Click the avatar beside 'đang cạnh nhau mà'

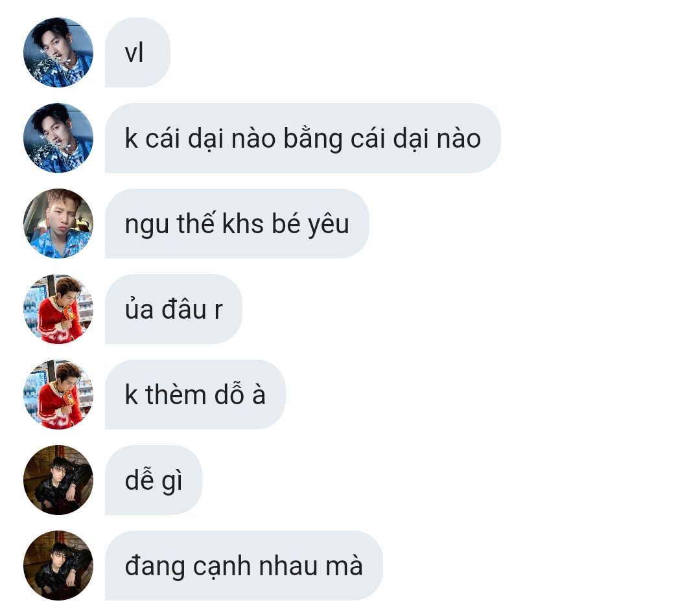58,566
